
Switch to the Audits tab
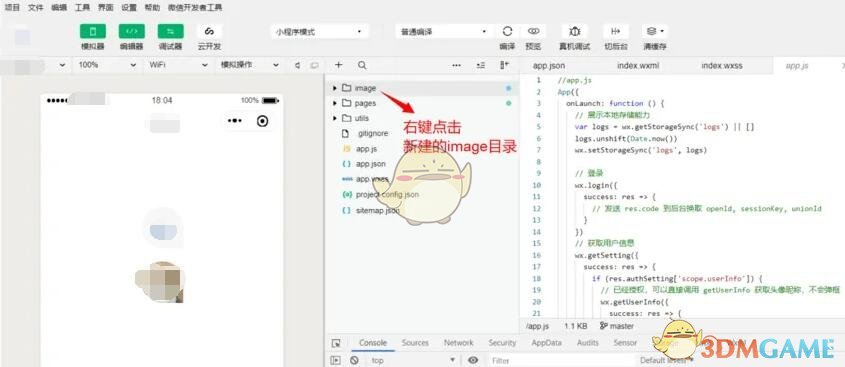[587, 343]
